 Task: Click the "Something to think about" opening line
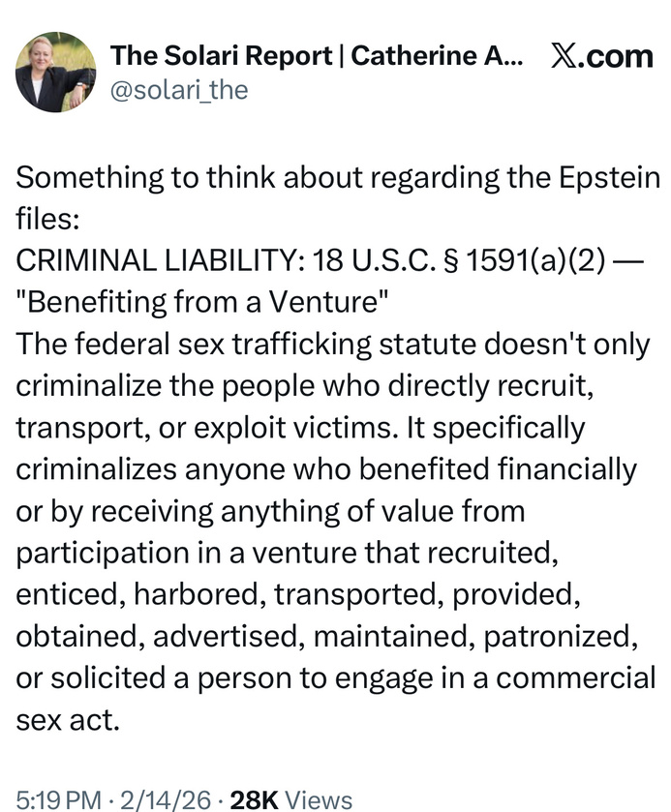tap(194, 179)
